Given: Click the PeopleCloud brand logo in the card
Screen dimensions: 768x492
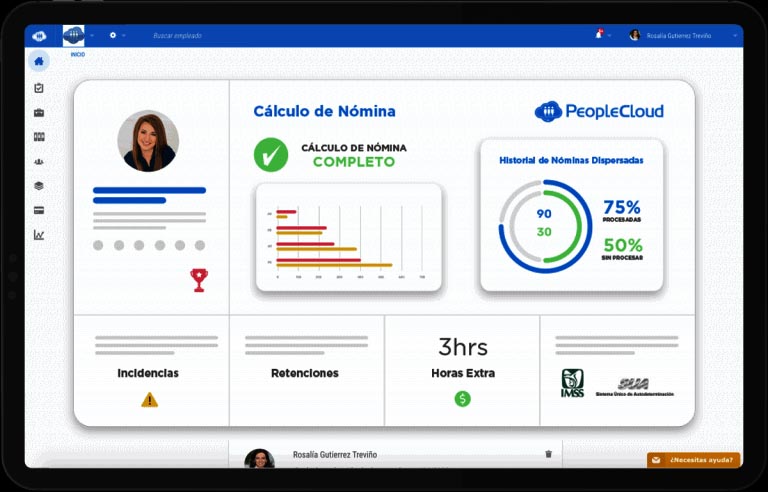Looking at the screenshot, I should point(599,111).
